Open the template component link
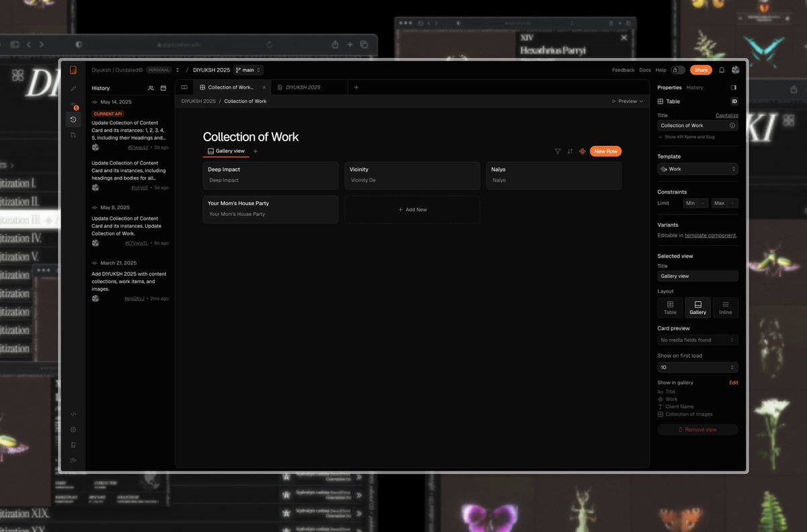The height and width of the screenshot is (532, 807). (710, 235)
